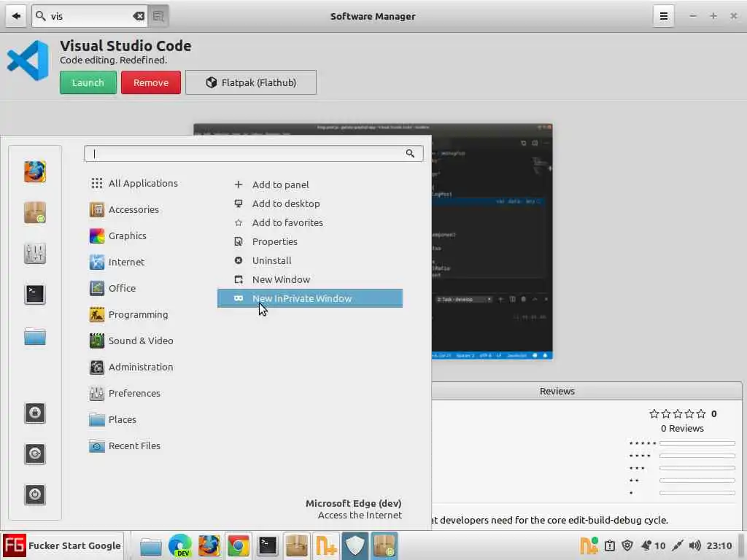Choose Add to favorites
Viewport: 747px width, 560px height.
(310, 222)
